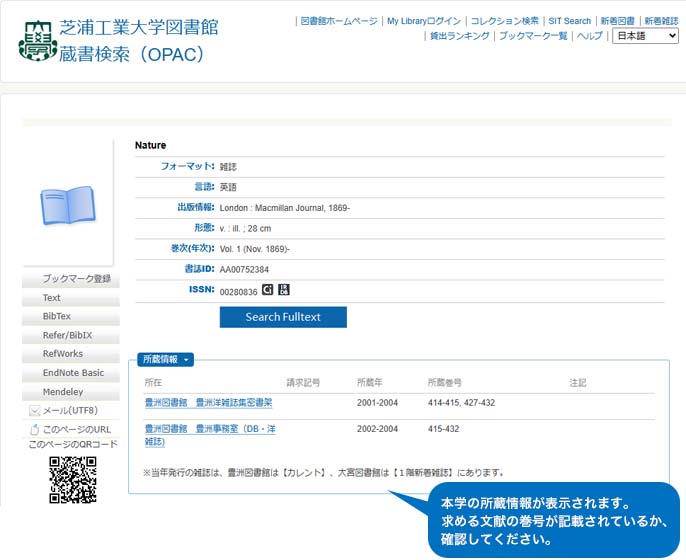Open 新着雑誌 link
Screen dimensions: 686x560
pyautogui.click(x=661, y=21)
